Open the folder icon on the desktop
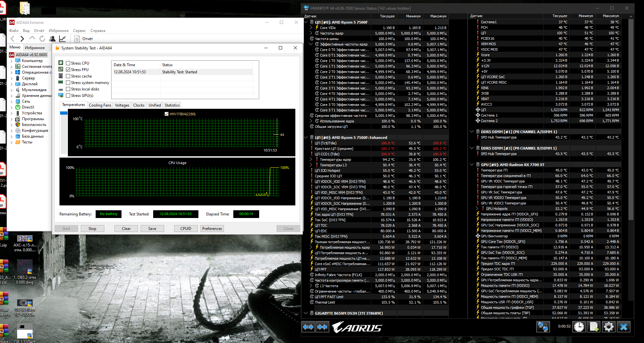The width and height of the screenshot is (644, 343). [x=25, y=8]
